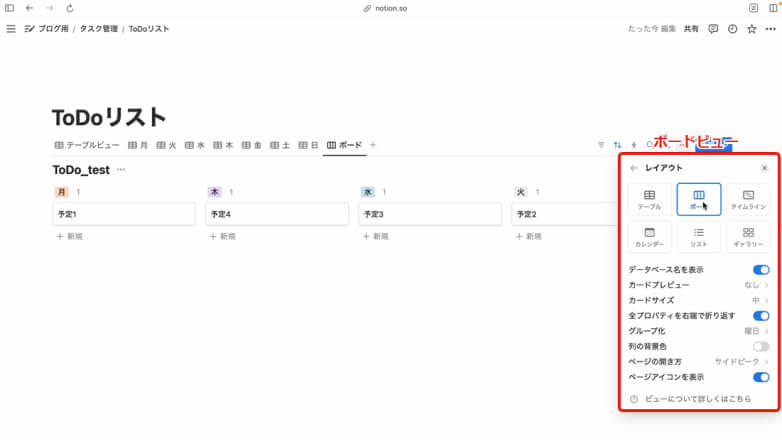The image size is (782, 440).
Task: Enable 列の背景色 switch
Action: click(761, 346)
